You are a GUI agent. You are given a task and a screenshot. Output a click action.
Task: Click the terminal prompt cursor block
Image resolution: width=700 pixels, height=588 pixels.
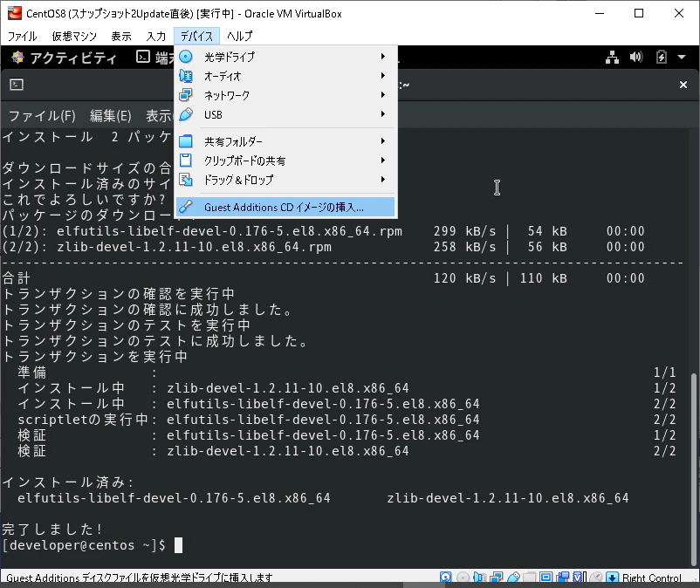[178, 545]
